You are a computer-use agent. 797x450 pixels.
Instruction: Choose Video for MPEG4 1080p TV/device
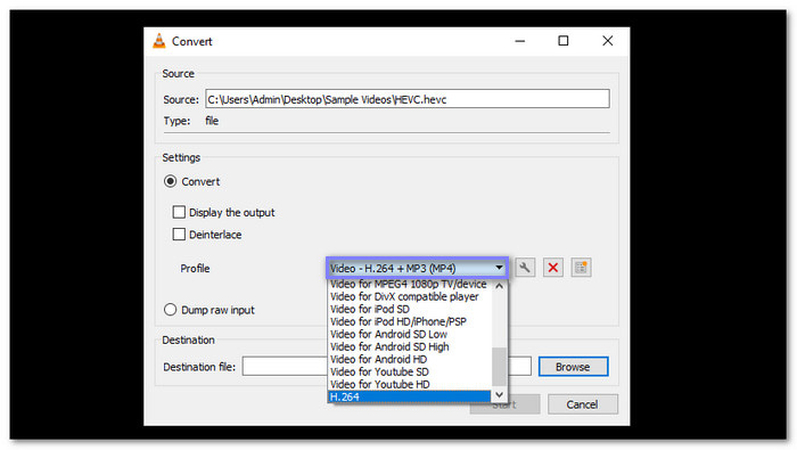coord(410,284)
